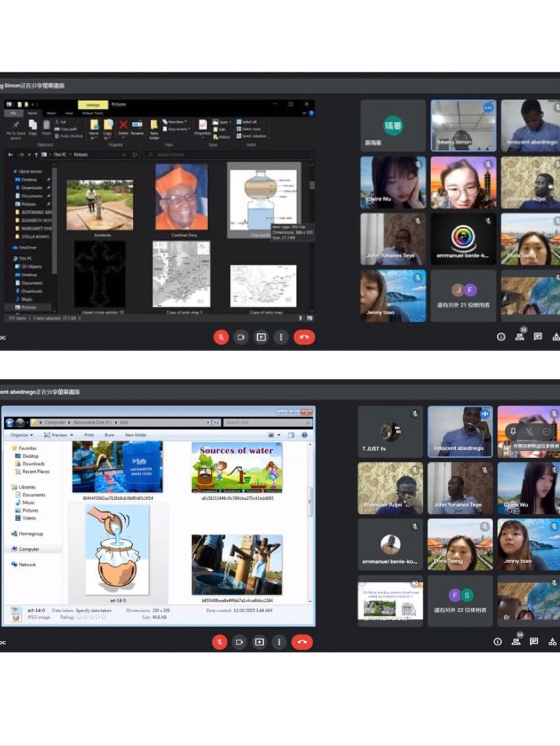Show participants list in abednego's shared-screen meeting
The width and height of the screenshot is (560, 746).
[x=516, y=642]
